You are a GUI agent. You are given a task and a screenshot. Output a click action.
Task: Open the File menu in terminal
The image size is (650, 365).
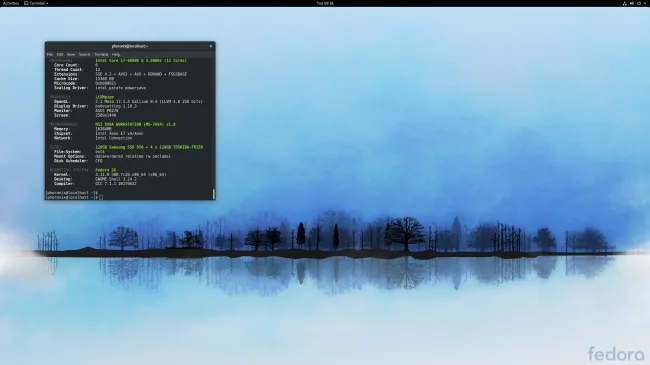[50, 54]
